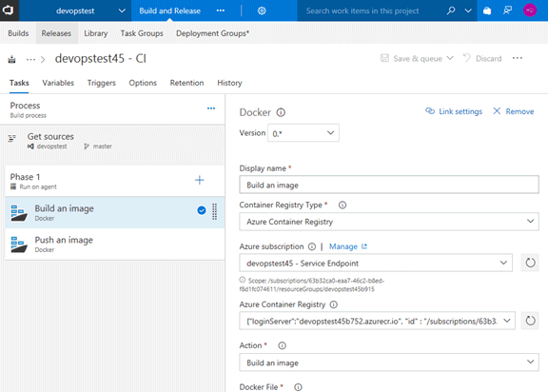This screenshot has width=548, height=392.
Task: Open Task Groups page
Action: [142, 33]
